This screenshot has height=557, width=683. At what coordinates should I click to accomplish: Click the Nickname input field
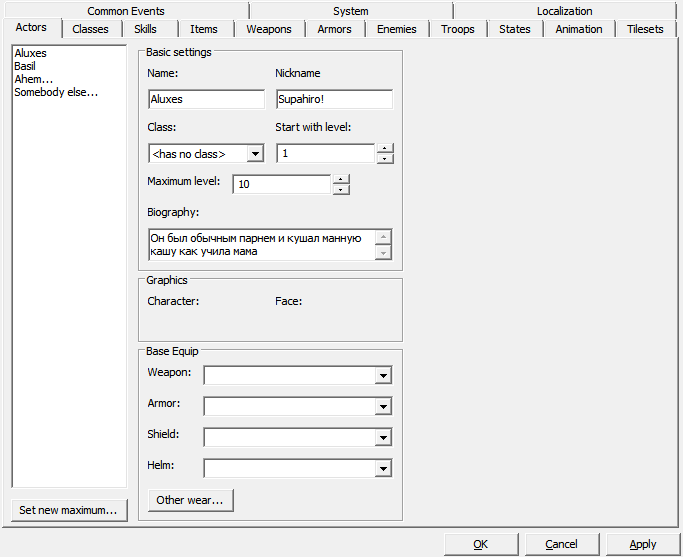coord(334,99)
